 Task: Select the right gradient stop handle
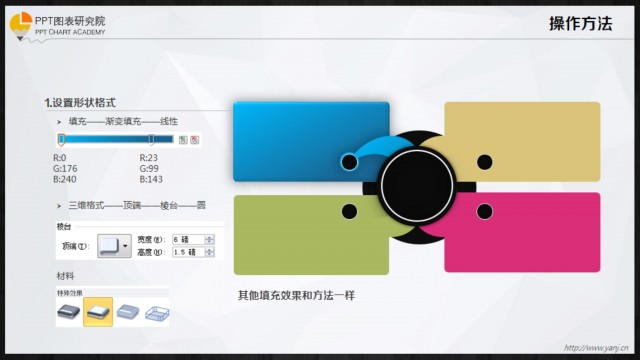(151, 140)
